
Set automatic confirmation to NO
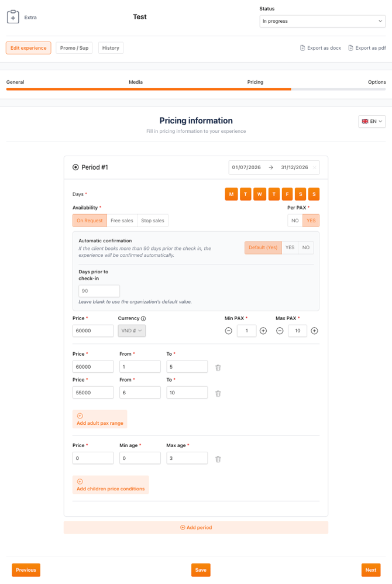point(306,248)
